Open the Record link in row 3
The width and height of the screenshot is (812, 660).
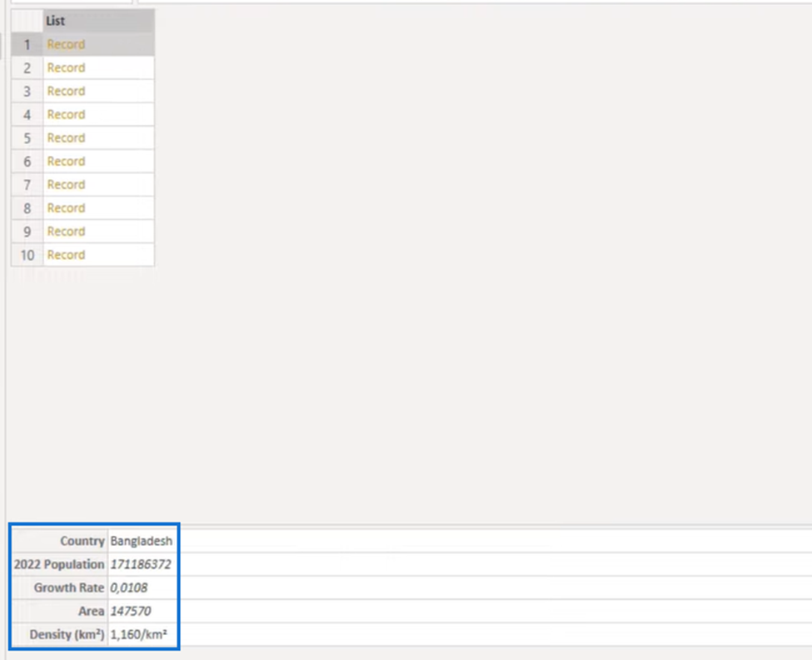(66, 91)
